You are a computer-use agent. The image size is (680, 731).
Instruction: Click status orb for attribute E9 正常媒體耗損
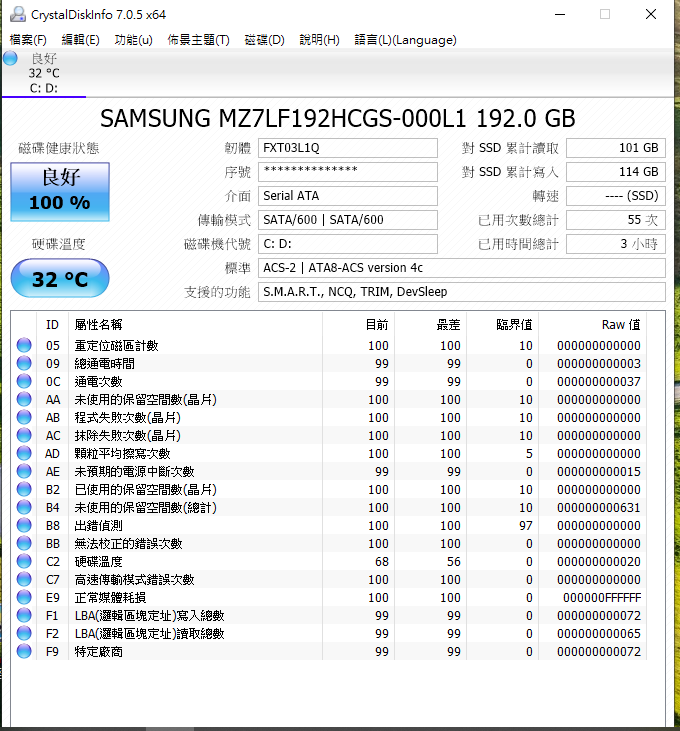(24, 598)
